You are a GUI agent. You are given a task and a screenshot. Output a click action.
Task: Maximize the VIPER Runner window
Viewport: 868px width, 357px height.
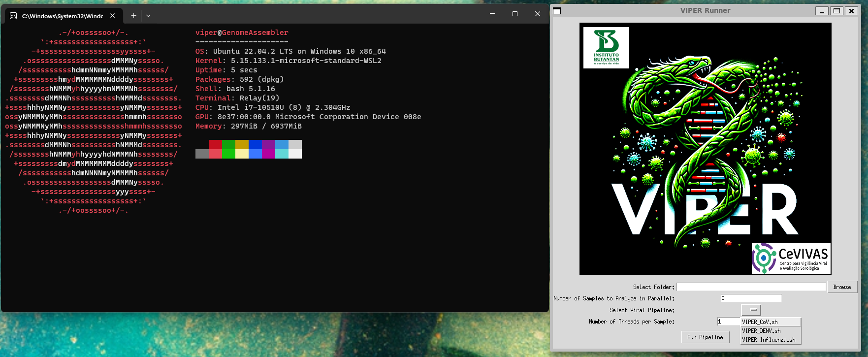click(x=836, y=11)
